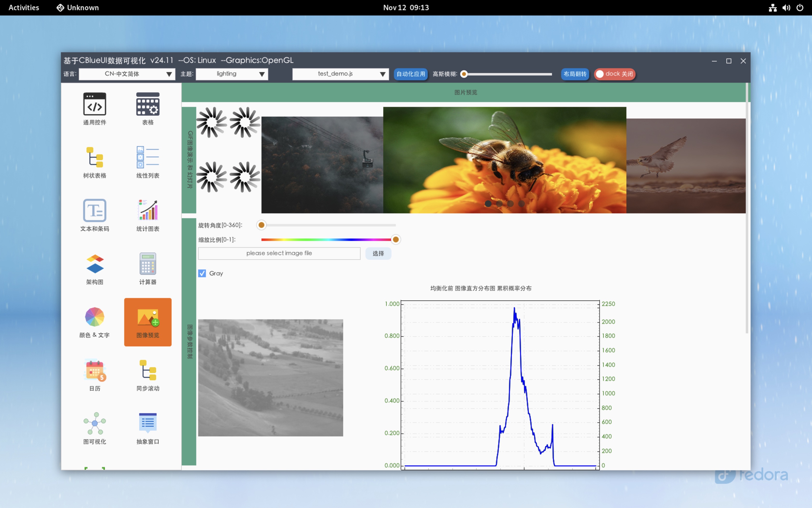812x508 pixels.
Task: Click the GIF图像演示和幻灯片 vertical tab
Action: (189, 160)
